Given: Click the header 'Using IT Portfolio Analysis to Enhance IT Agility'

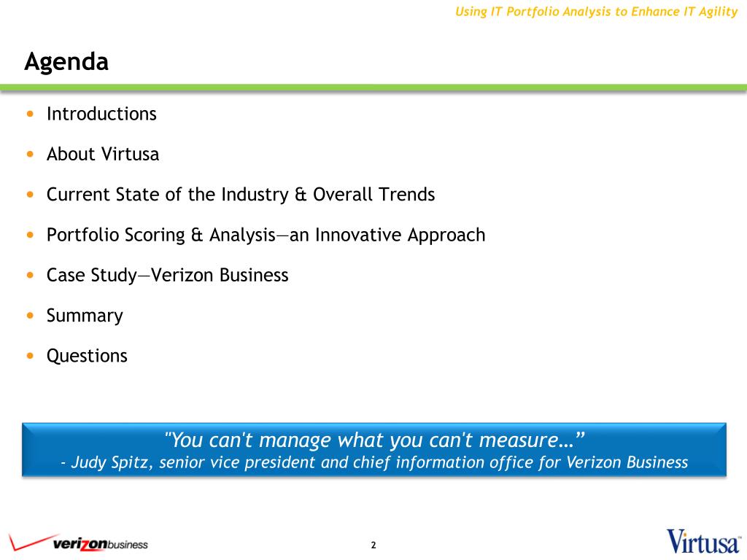Looking at the screenshot, I should (597, 12).
